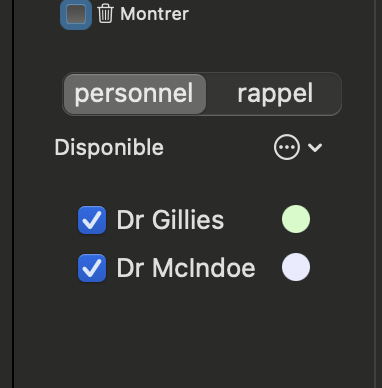382x388 pixels.
Task: Uncheck the Dr Gillies checkbox
Action: [x=92, y=220]
